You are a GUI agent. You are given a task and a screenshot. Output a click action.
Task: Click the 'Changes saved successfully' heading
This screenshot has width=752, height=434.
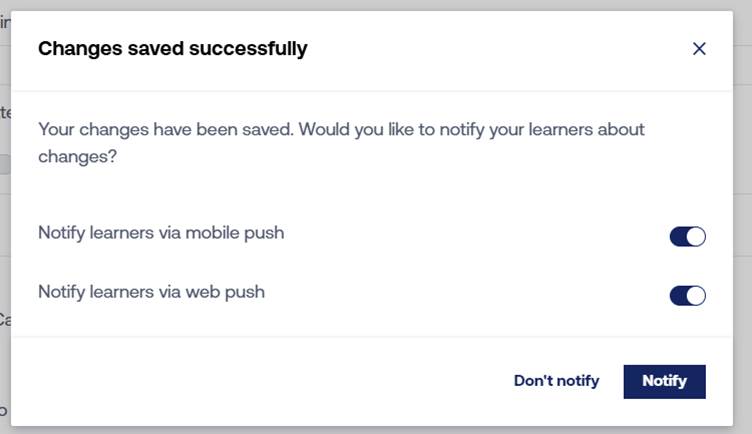pos(172,48)
